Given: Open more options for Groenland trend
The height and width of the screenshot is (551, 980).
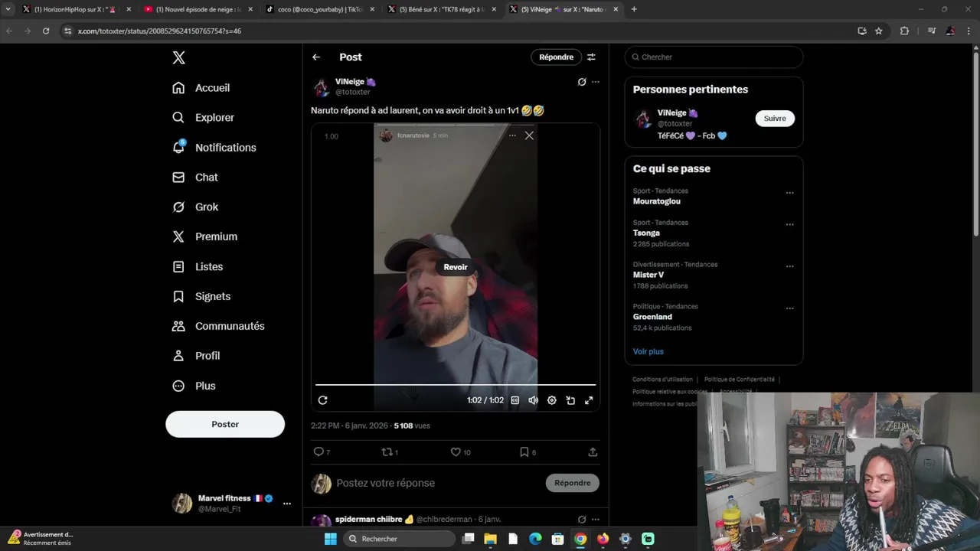Looking at the screenshot, I should click(x=789, y=308).
